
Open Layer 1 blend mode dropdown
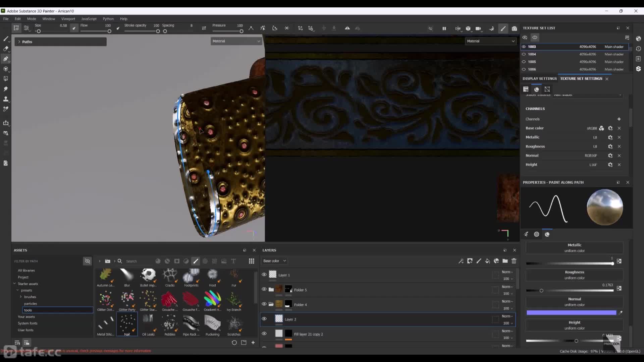tap(507, 272)
